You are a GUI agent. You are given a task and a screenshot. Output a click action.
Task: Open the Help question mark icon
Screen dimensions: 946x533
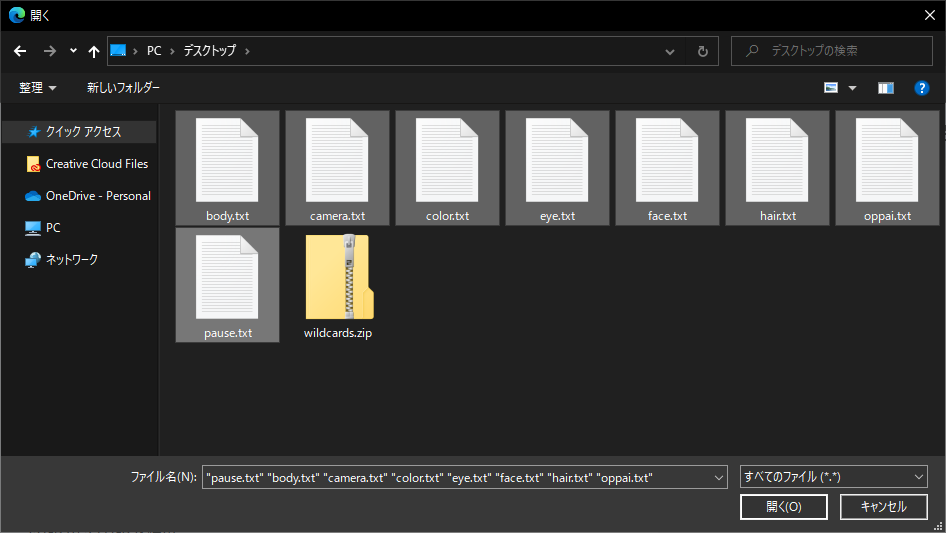922,88
